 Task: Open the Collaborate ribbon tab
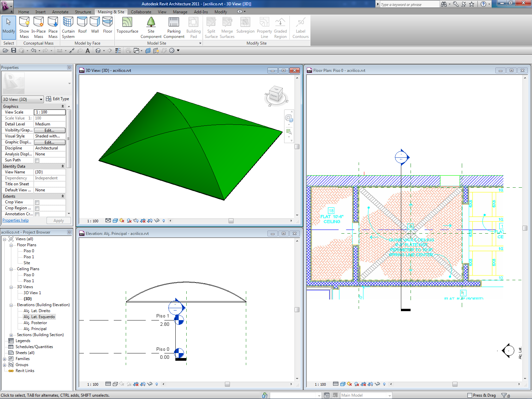tap(141, 12)
